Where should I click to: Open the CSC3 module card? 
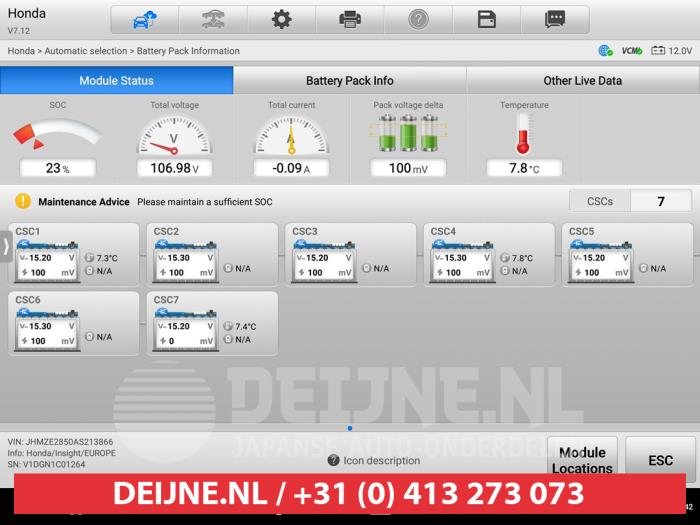pyautogui.click(x=350, y=254)
